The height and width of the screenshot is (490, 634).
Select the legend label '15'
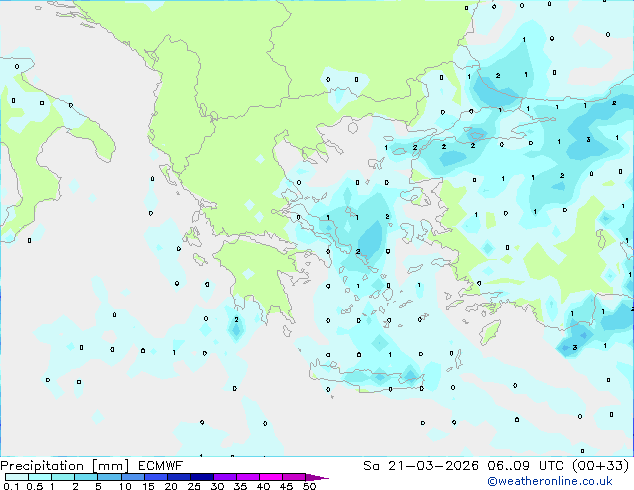(x=148, y=486)
